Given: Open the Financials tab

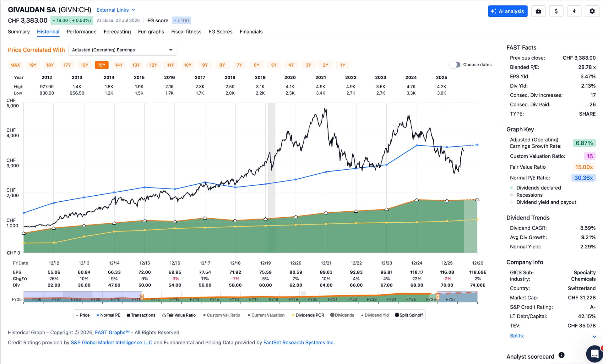Looking at the screenshot, I should point(251,32).
